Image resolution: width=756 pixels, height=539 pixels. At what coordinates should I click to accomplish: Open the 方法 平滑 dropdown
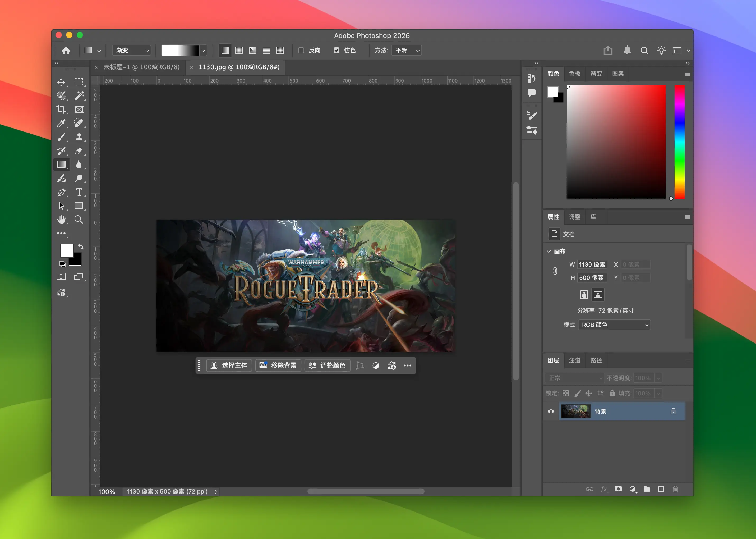406,51
